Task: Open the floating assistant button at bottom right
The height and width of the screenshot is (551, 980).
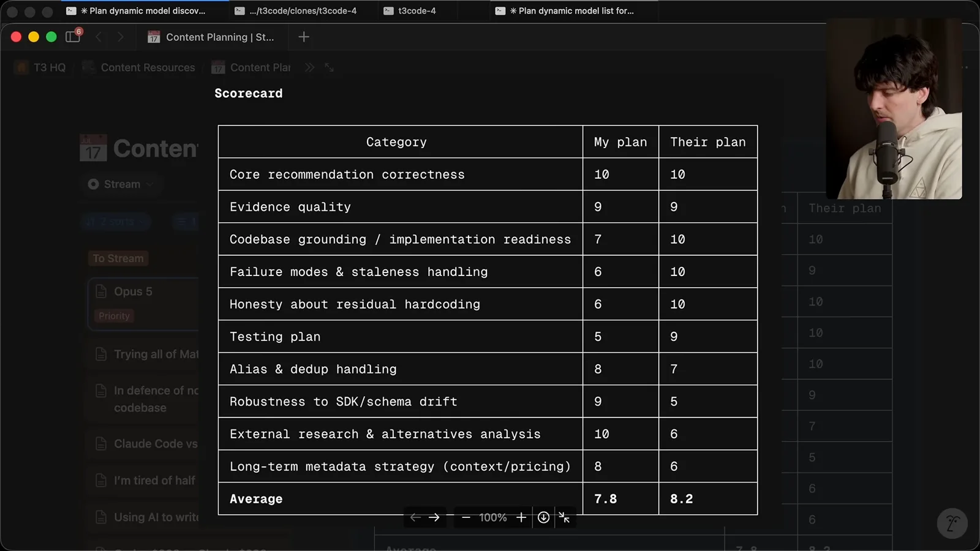Action: [952, 523]
